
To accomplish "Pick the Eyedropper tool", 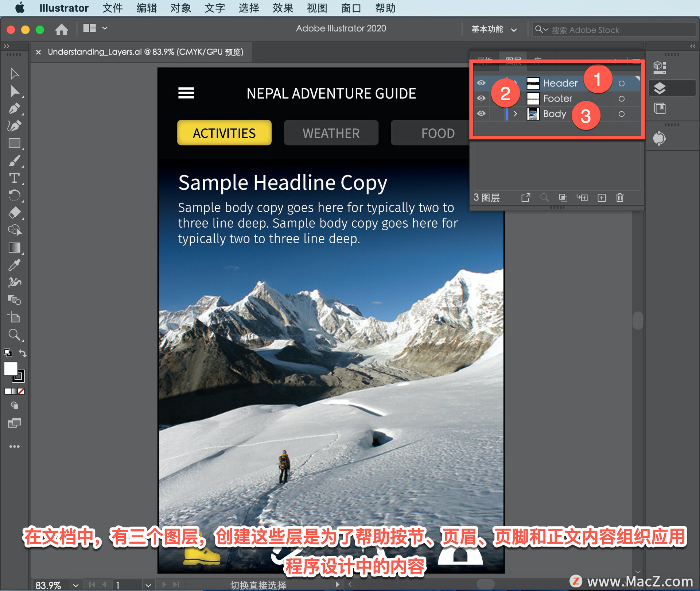I will (14, 265).
